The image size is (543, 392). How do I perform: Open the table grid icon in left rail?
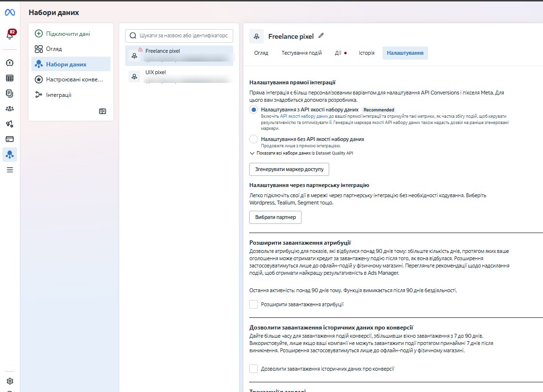point(10,78)
